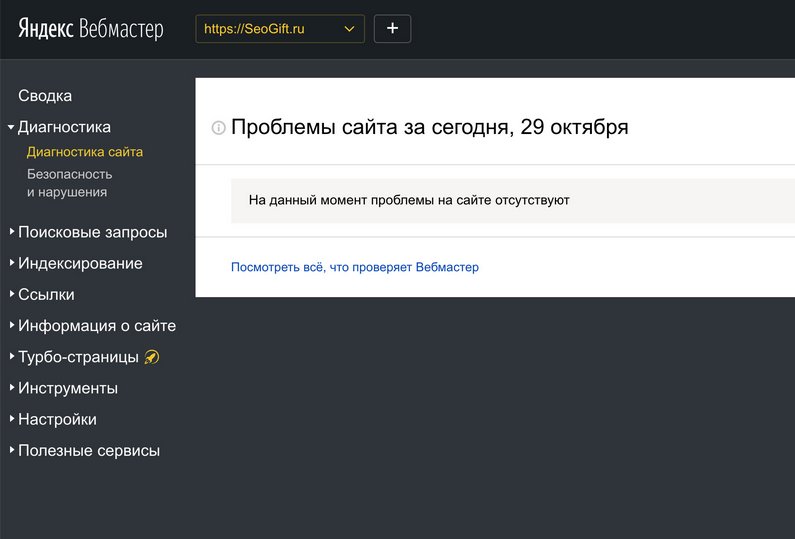Expand the Поисковые запросы section

[x=92, y=232]
